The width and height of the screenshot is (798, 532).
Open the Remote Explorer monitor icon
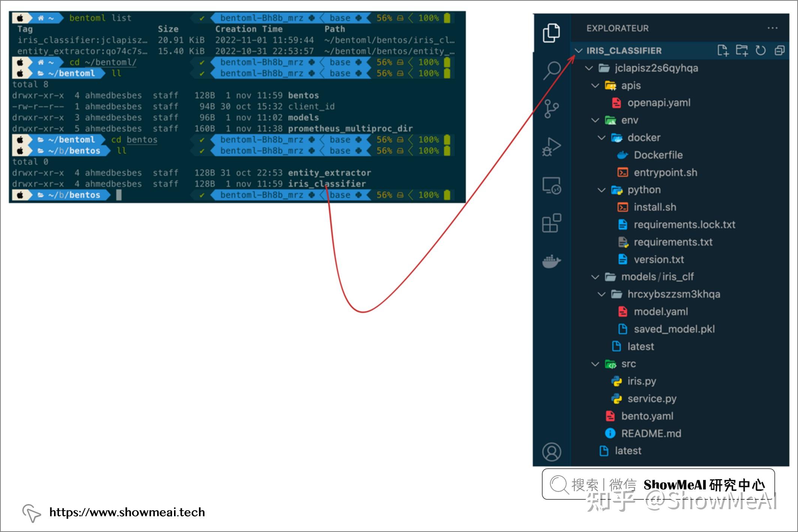551,186
